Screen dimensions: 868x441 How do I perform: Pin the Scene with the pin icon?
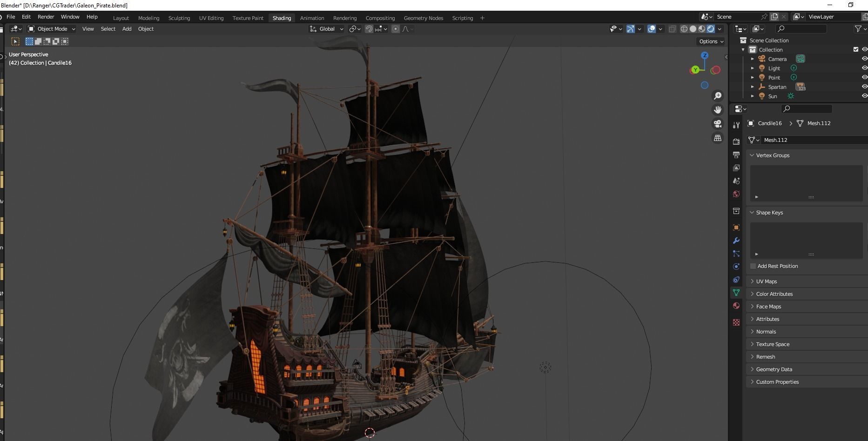pyautogui.click(x=764, y=17)
